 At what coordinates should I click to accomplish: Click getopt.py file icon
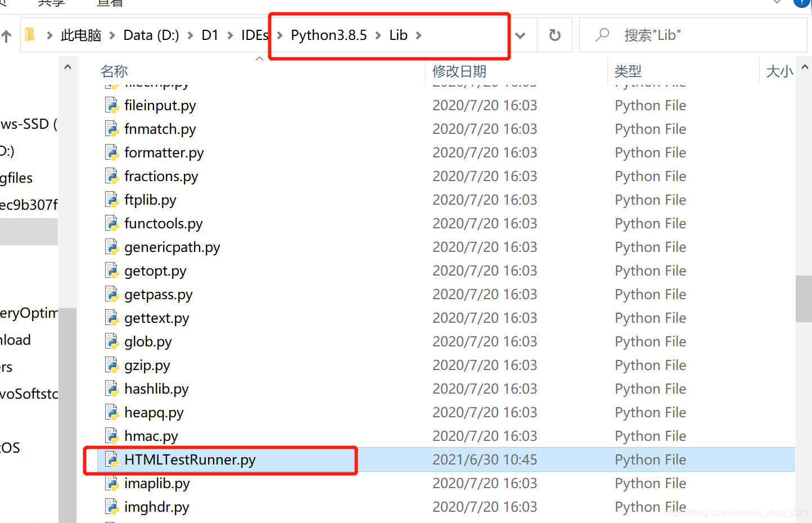tap(112, 270)
